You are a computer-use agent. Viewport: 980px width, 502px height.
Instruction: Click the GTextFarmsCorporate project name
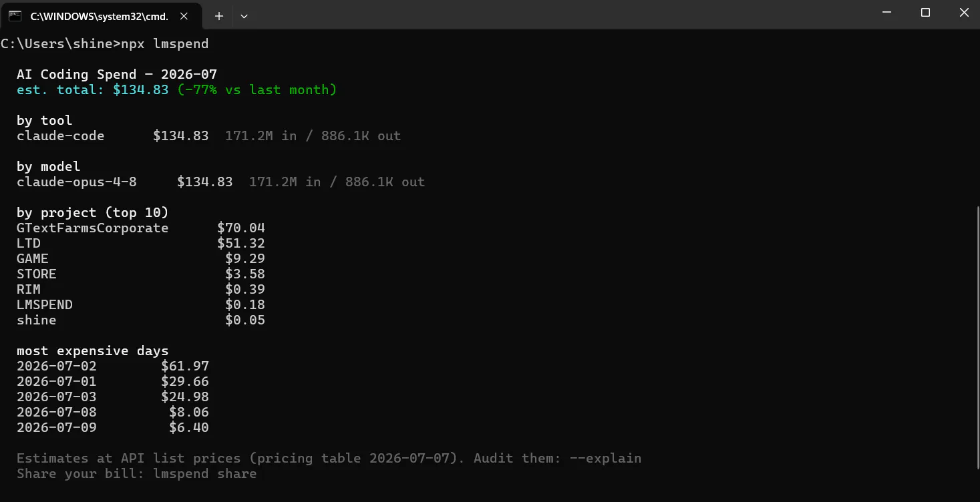coord(92,228)
